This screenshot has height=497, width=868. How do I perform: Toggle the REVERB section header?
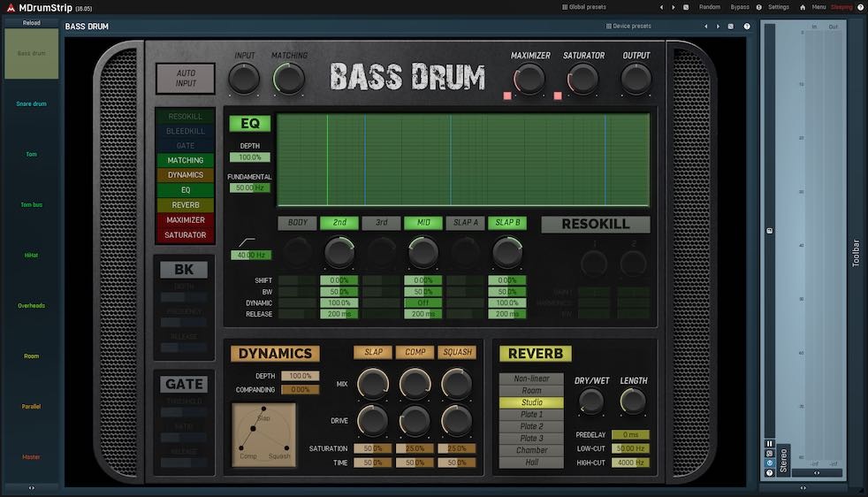click(536, 354)
